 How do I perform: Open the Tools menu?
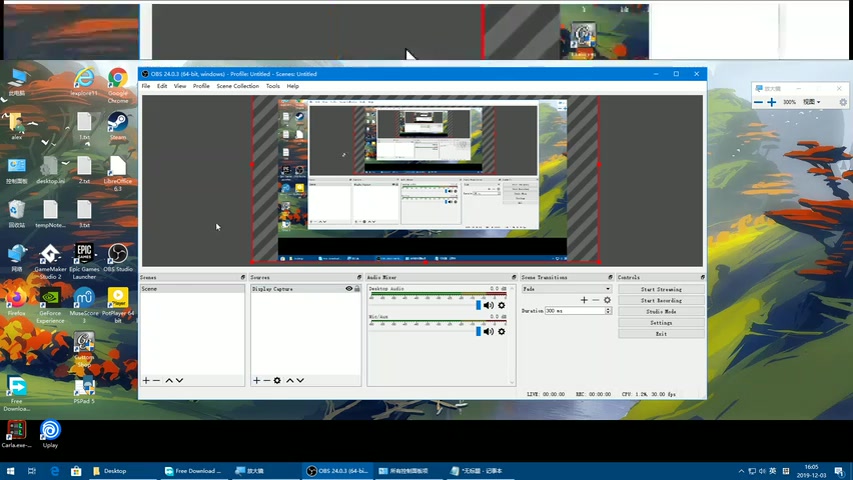click(x=273, y=86)
